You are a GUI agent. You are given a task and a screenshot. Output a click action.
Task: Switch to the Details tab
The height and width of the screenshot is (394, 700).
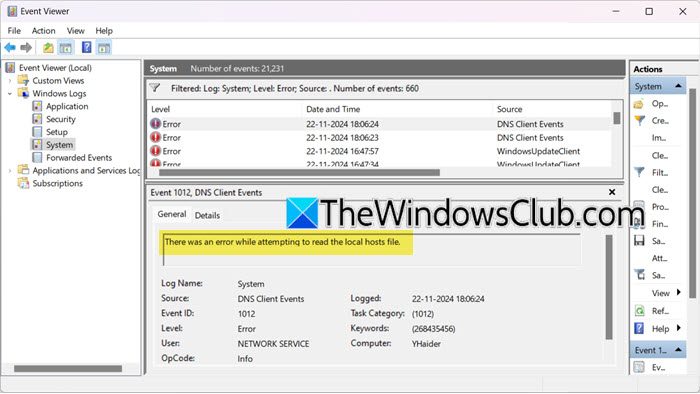tap(208, 215)
